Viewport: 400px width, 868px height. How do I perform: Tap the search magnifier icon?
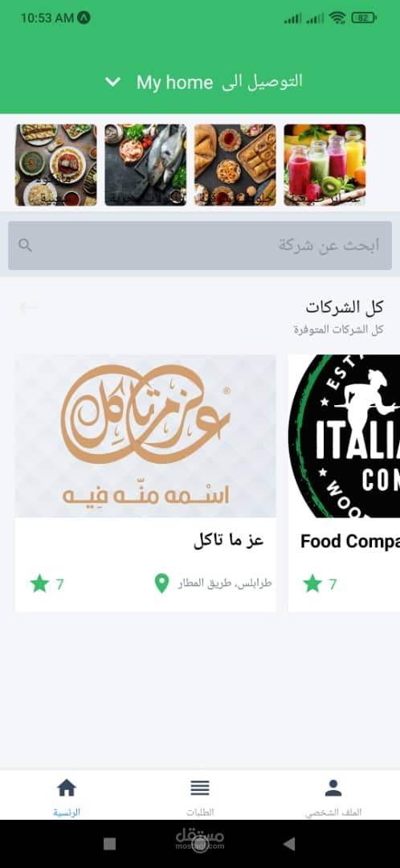[25, 245]
